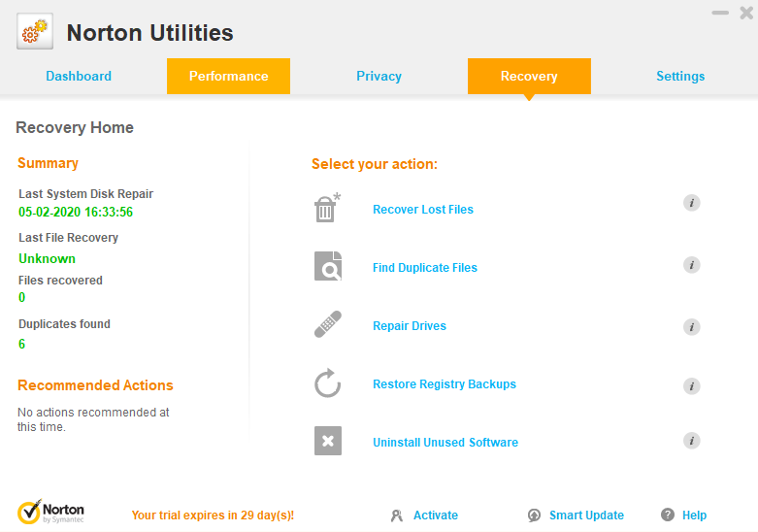
Task: Click the Unknown last file recovery value
Action: (47, 259)
